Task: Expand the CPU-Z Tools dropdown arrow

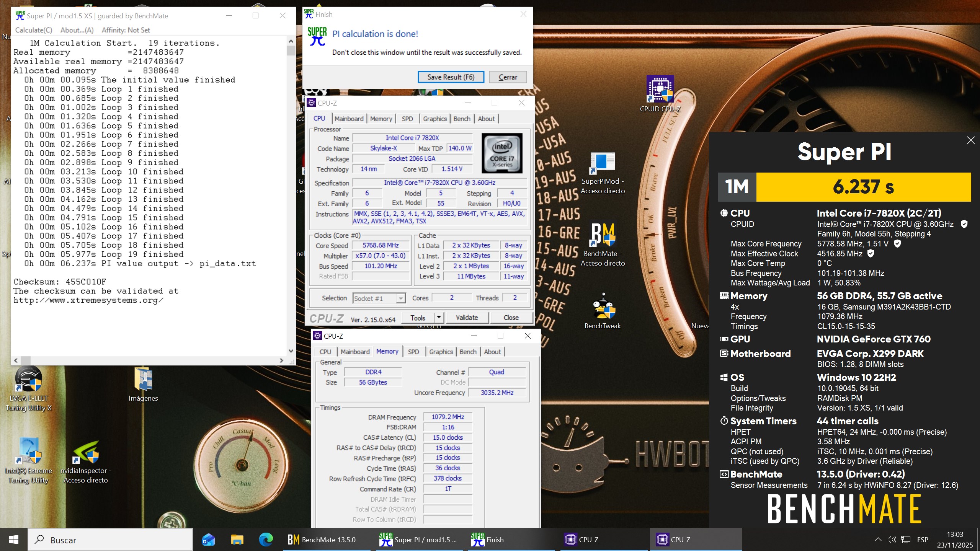Action: (x=439, y=318)
